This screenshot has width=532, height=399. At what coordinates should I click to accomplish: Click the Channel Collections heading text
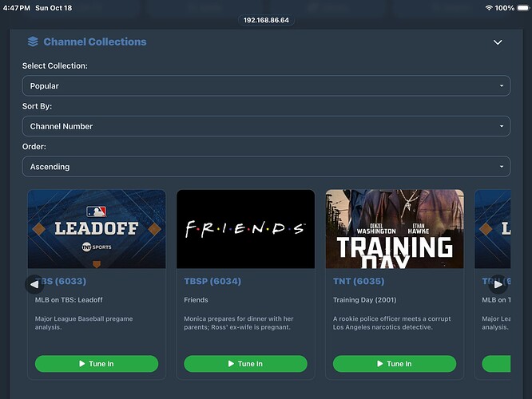coord(95,41)
